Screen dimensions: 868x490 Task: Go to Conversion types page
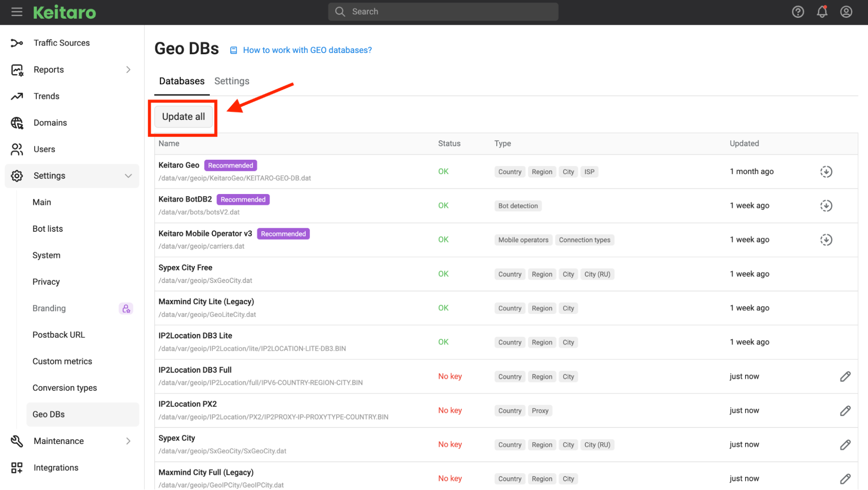[x=65, y=388]
